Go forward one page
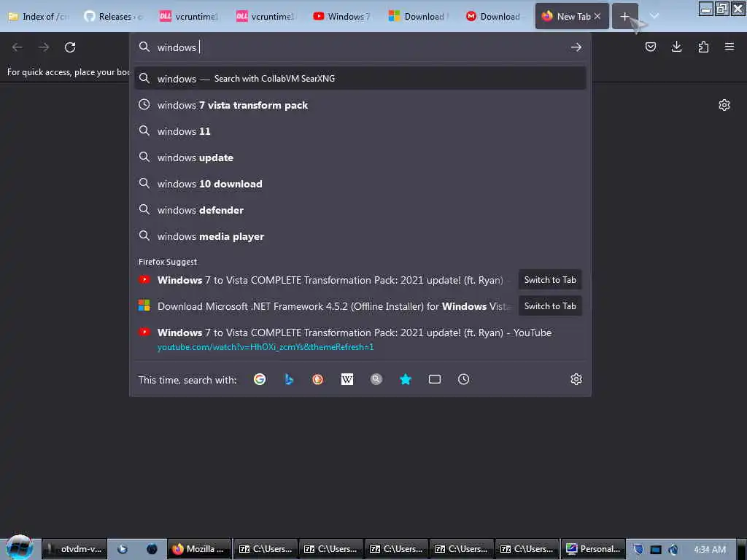 point(44,47)
